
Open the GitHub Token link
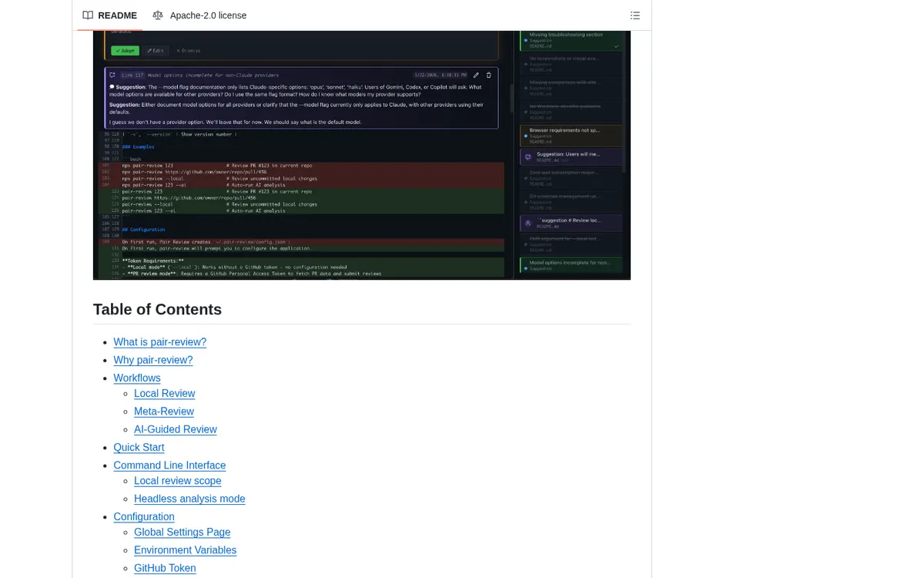[x=165, y=568]
